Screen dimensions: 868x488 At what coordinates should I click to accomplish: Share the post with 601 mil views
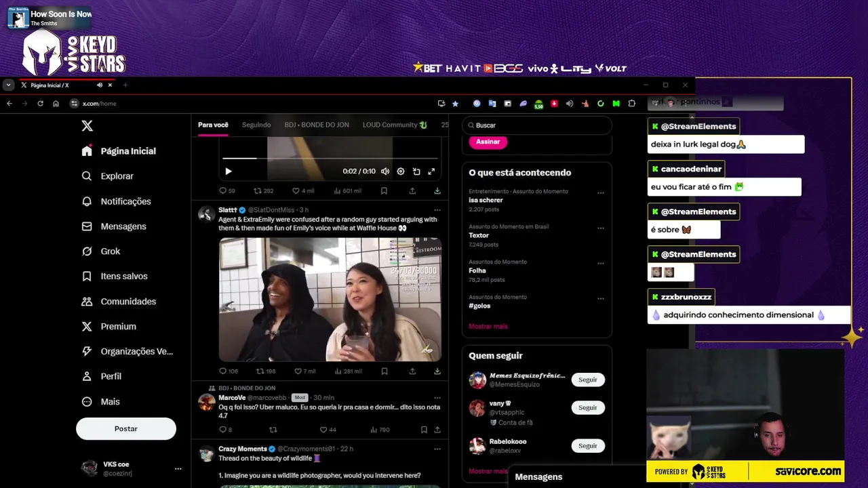coord(412,191)
